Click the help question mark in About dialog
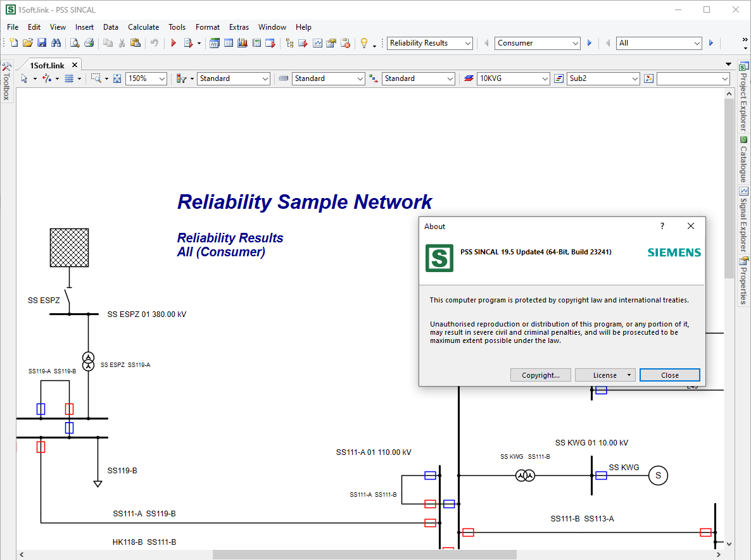This screenshot has width=751, height=560. (662, 226)
